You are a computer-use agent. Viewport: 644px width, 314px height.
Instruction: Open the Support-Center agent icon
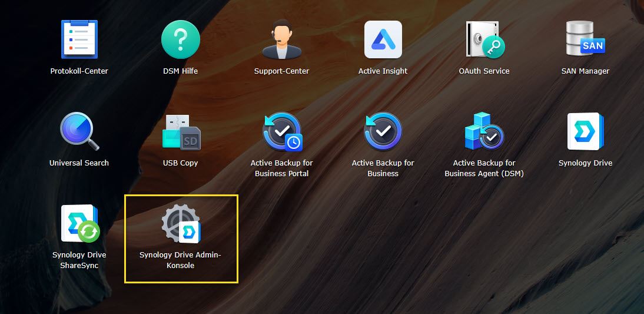pos(281,39)
